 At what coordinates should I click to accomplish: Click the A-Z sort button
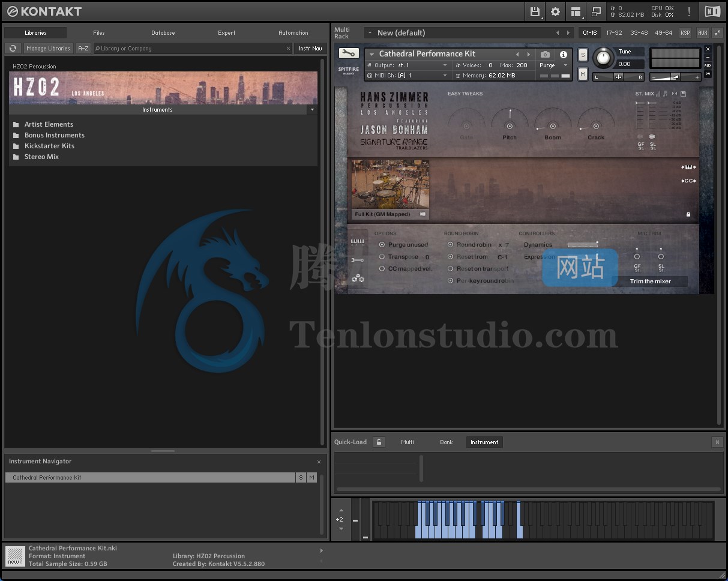pyautogui.click(x=83, y=49)
